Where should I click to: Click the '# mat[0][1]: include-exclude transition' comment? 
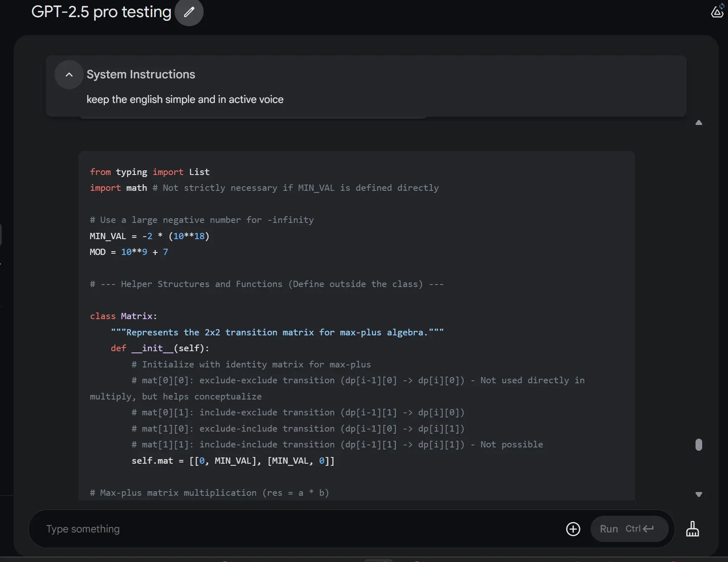click(x=298, y=412)
